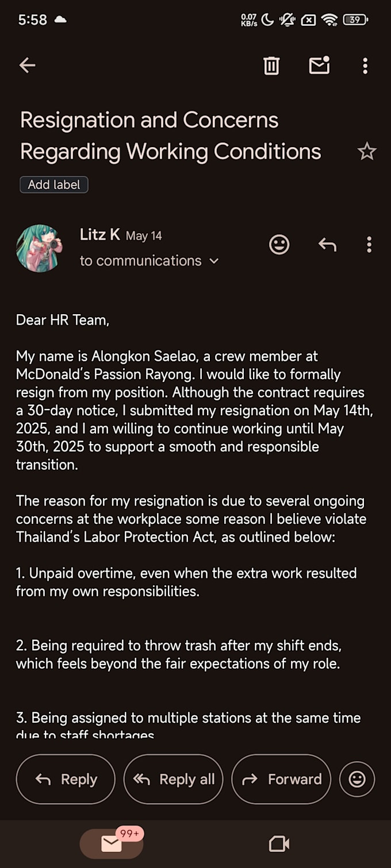Add emoji reaction next to the sender
The image size is (391, 868).
tap(279, 245)
